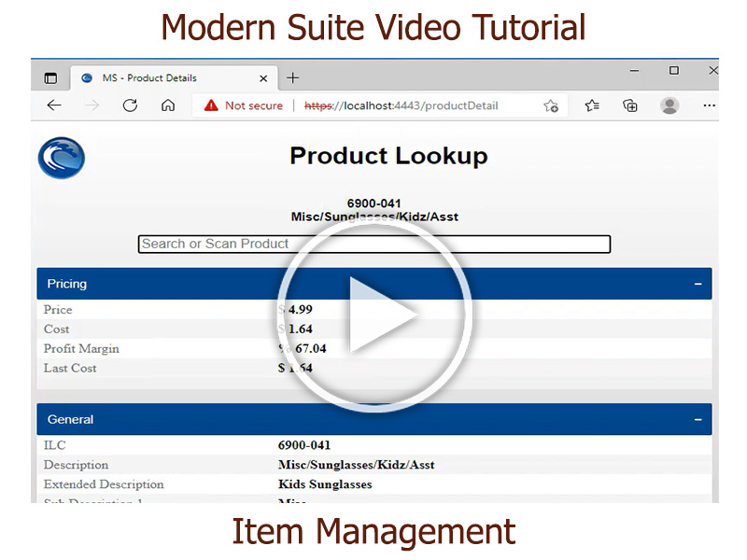The image size is (747, 560).
Task: Click the Price label
Action: tap(58, 310)
